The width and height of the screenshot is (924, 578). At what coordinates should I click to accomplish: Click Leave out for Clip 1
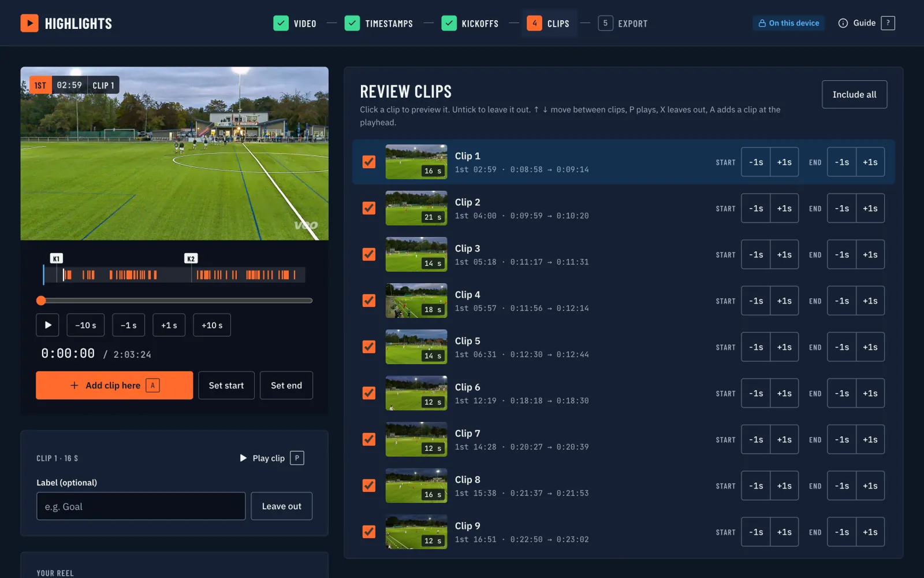(282, 506)
